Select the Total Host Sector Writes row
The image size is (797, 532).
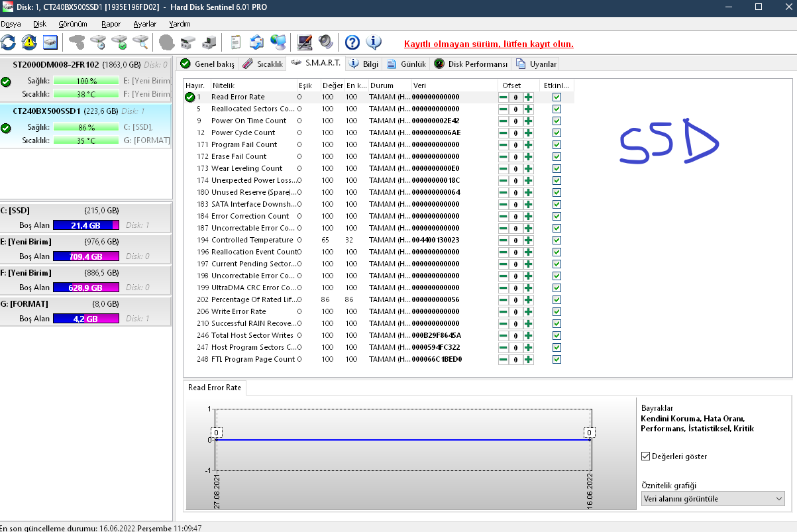point(252,335)
